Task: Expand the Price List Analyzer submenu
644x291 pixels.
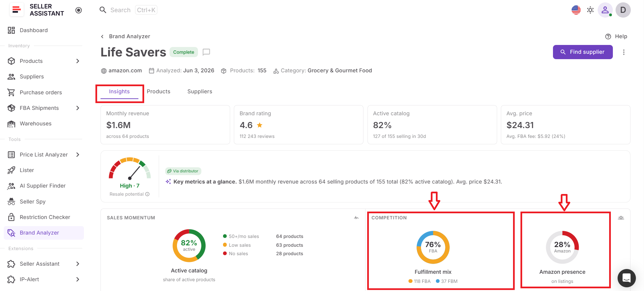Action: tap(78, 155)
